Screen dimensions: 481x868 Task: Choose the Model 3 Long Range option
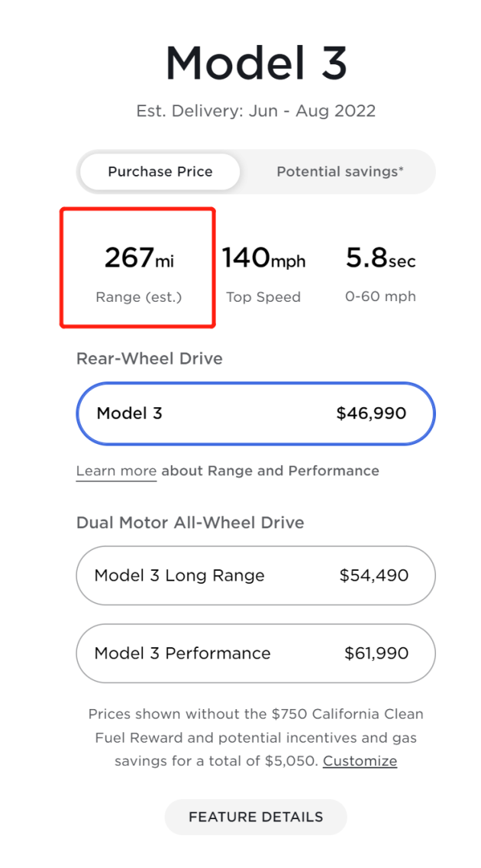(x=256, y=575)
